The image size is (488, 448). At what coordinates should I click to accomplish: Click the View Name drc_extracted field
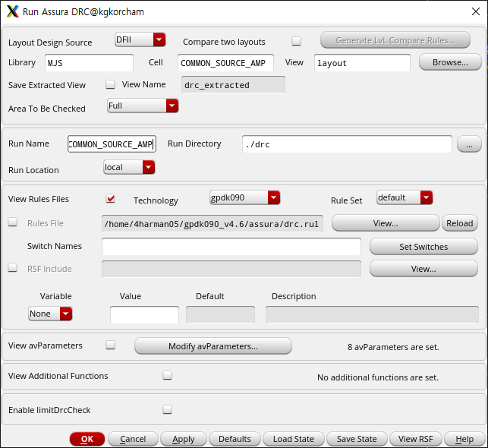click(233, 85)
